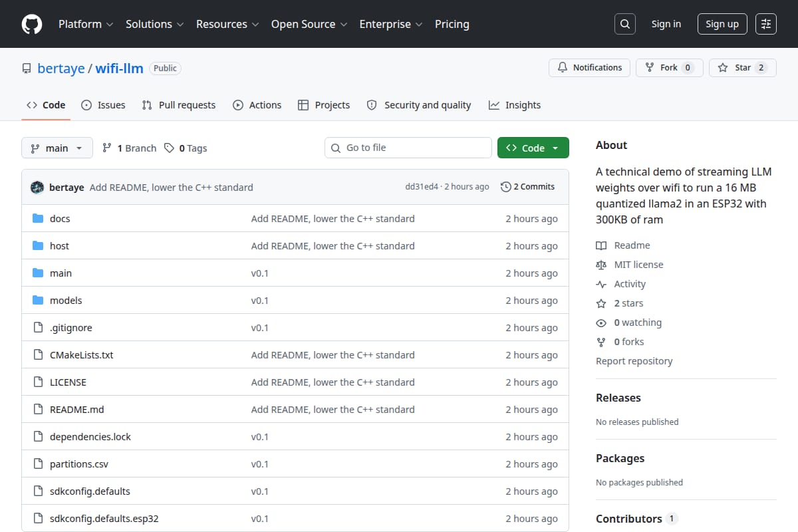Open the dependencies.lock file

point(90,437)
